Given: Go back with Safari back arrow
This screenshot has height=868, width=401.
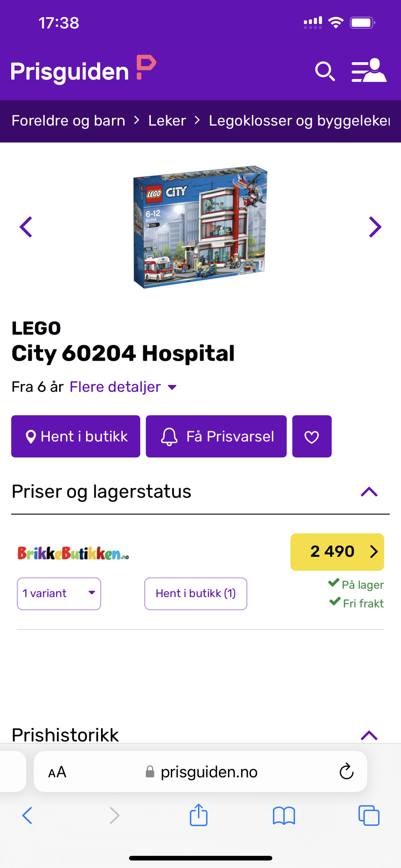Looking at the screenshot, I should 27,815.
